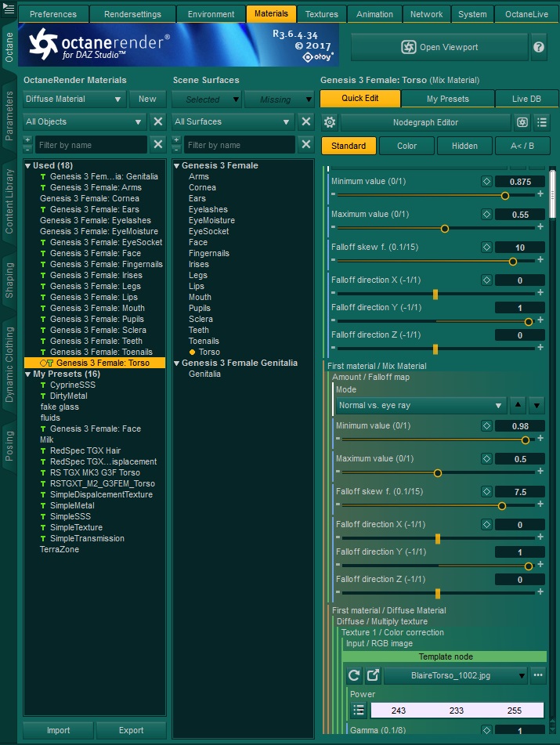This screenshot has height=745, width=560.
Task: Toggle the Color view button
Action: click(x=407, y=146)
